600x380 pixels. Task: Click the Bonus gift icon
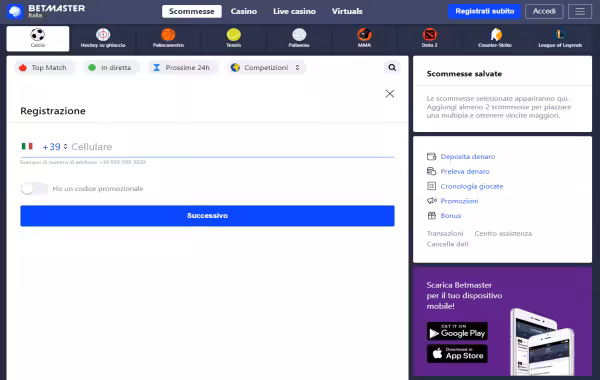point(432,215)
